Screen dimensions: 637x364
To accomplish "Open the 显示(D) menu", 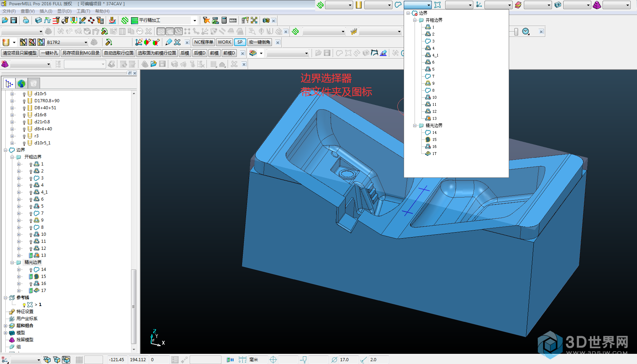I will 64,11.
